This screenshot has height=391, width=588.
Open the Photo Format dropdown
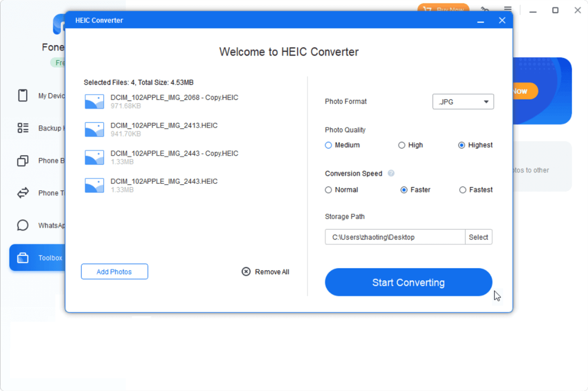(x=463, y=102)
